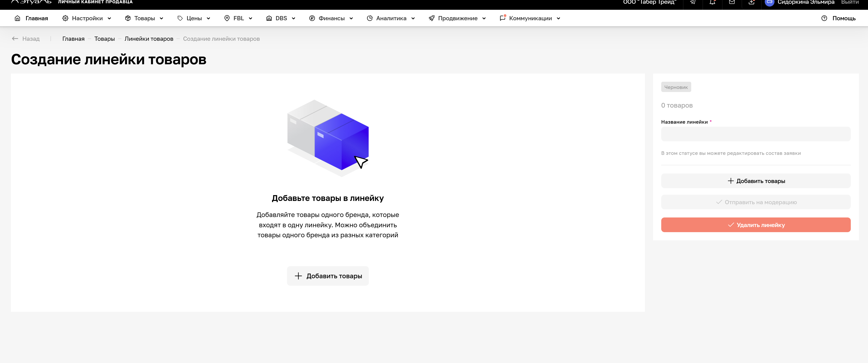Open the notifications bell icon
The width and height of the screenshot is (868, 363).
(x=712, y=3)
